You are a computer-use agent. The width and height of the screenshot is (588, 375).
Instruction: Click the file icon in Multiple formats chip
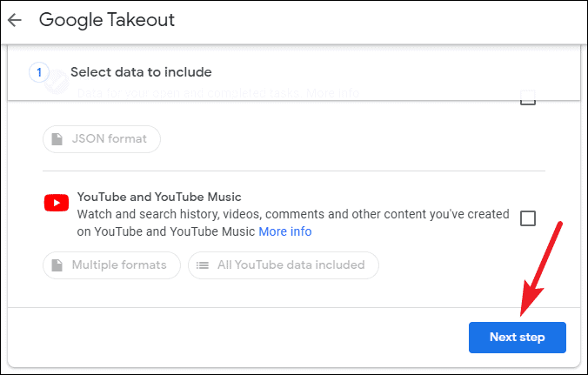coord(57,265)
